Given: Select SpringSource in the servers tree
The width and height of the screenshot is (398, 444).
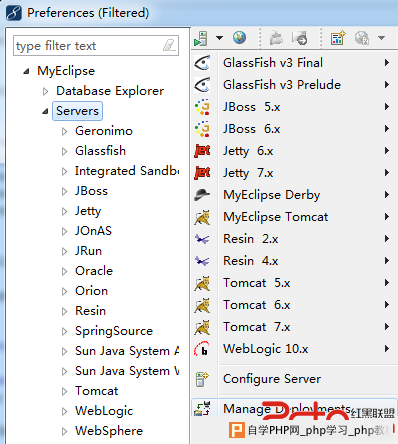Looking at the screenshot, I should pos(114,331).
